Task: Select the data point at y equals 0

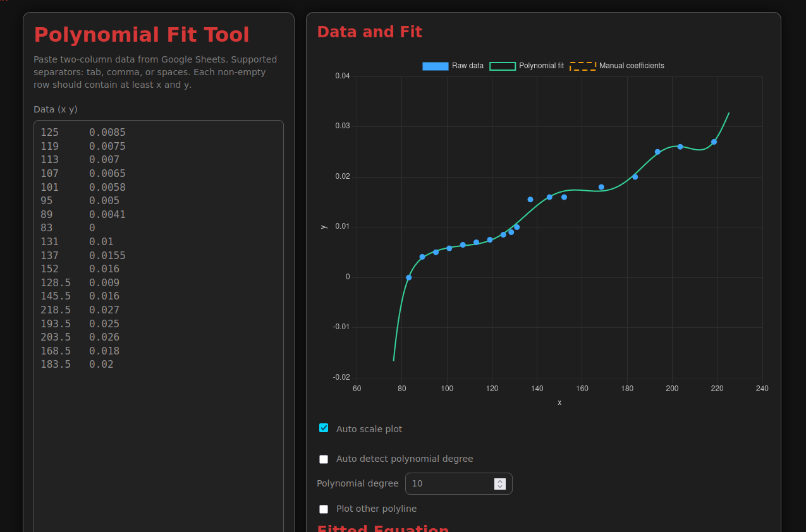Action: [x=408, y=277]
